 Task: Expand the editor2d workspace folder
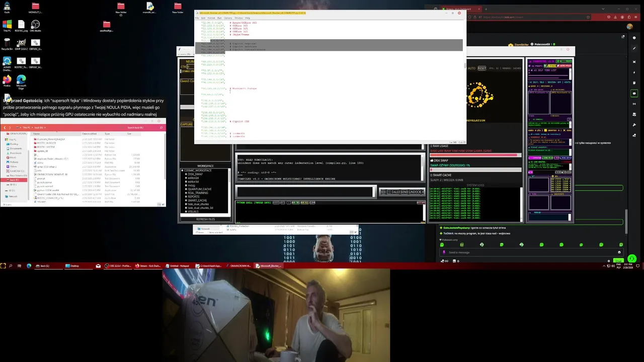186,178
